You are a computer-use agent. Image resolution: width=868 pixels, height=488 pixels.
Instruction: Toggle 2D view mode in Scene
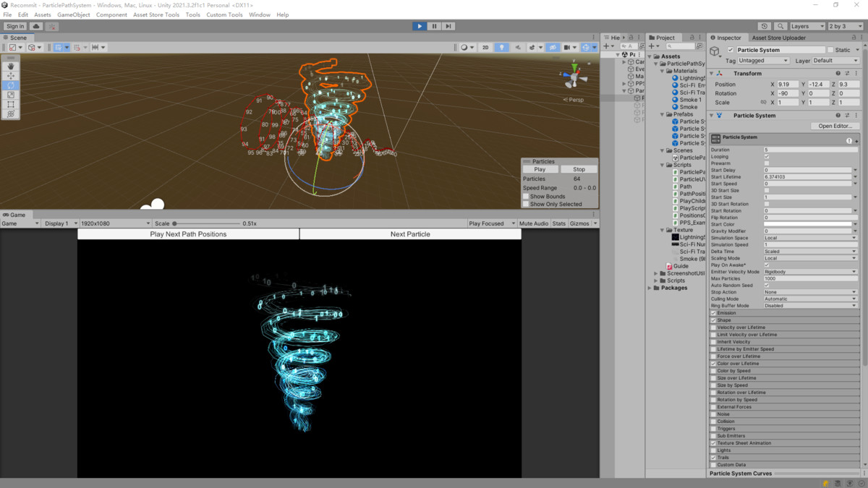point(485,48)
